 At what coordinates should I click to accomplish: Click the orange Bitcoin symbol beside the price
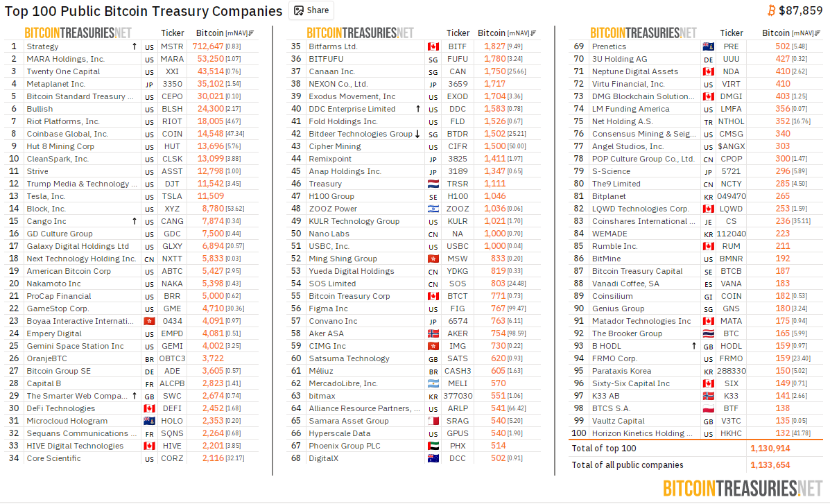point(771,10)
